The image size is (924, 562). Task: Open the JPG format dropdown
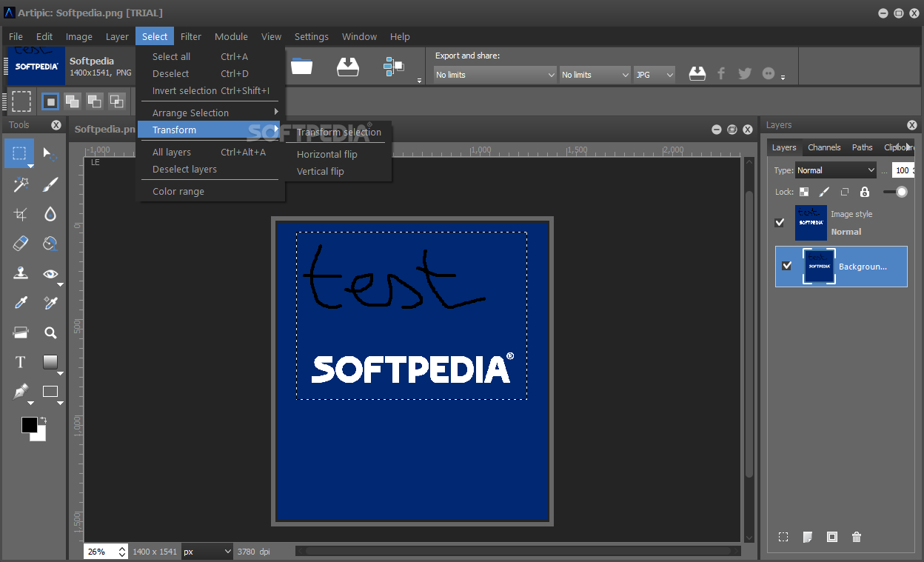coord(654,75)
